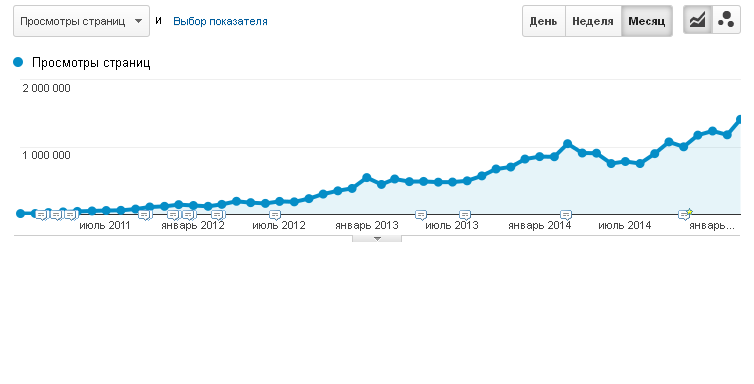Click the 1 000 000 axis value
Image resolution: width=754 pixels, height=384 pixels.
pos(46,155)
